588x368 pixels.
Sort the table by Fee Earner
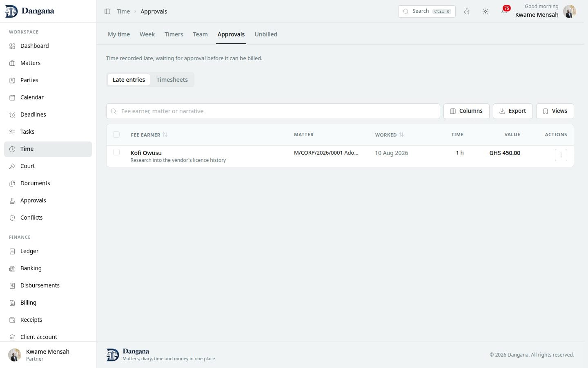pos(149,135)
